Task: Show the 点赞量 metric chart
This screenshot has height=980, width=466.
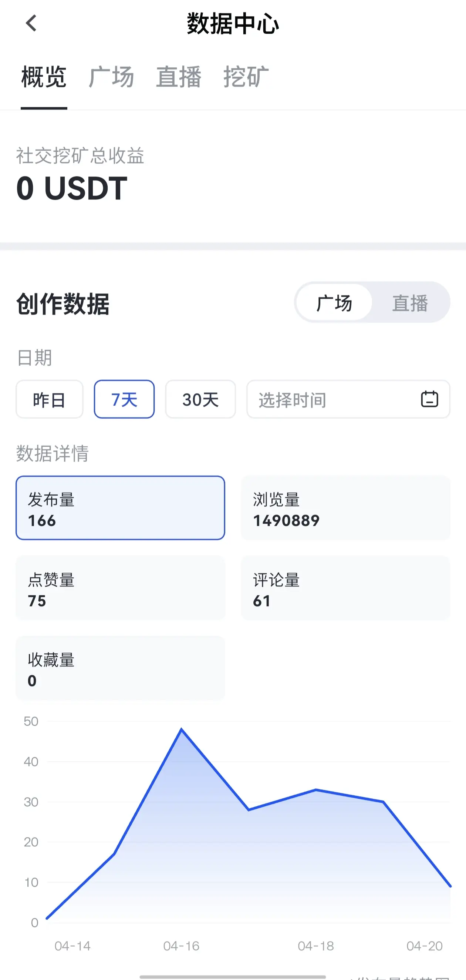Action: pos(120,588)
